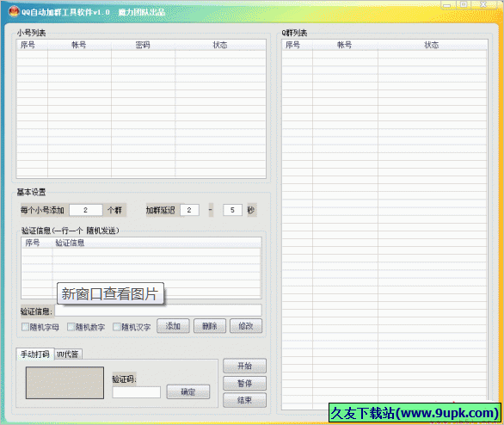
Task: Focus the 验证码 captcha input field
Action: tap(136, 392)
